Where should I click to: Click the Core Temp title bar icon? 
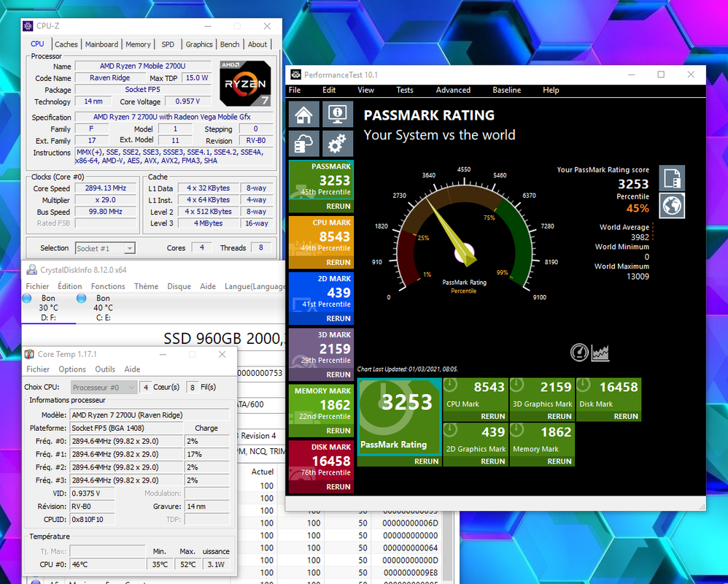point(29,354)
